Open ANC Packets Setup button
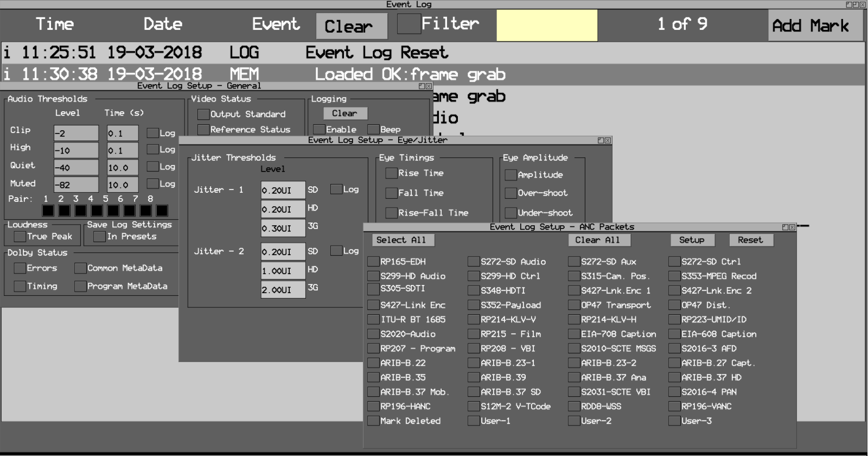 click(692, 240)
